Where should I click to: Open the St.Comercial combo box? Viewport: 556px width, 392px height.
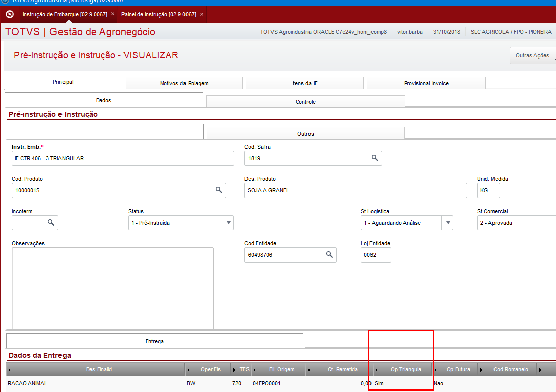point(516,223)
